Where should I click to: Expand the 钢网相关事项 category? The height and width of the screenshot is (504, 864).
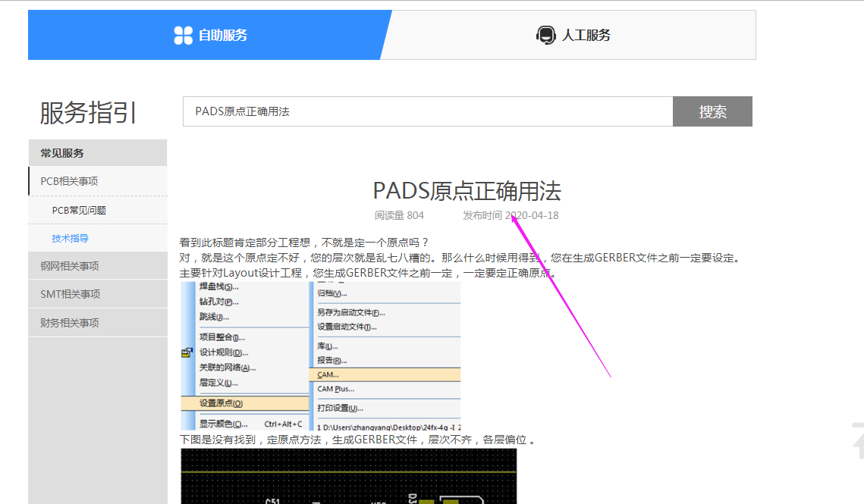(70, 266)
